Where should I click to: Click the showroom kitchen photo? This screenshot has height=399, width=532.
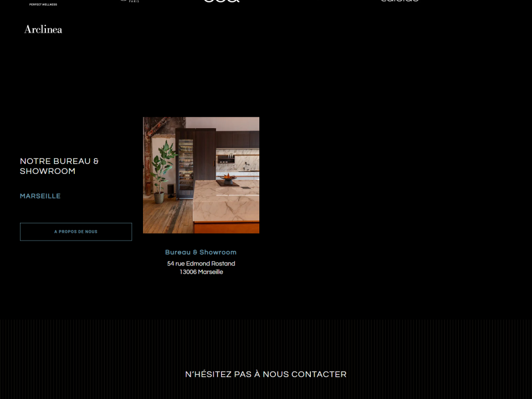[201, 175]
